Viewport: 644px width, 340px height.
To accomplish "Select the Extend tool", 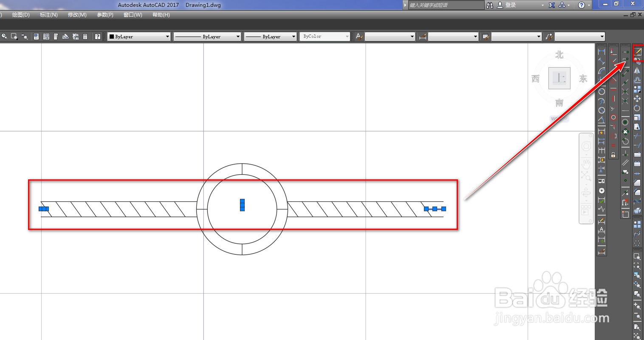I will [x=637, y=145].
